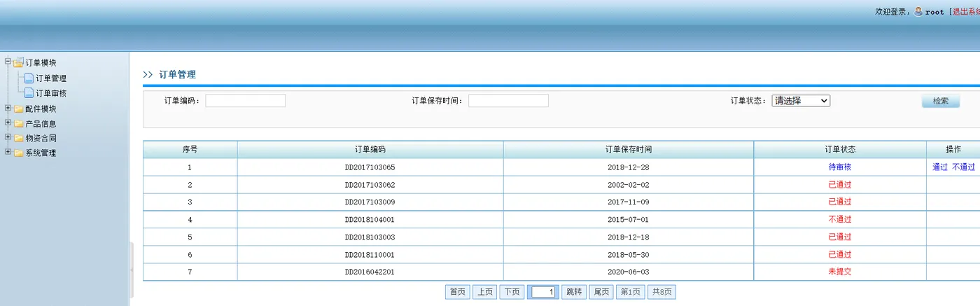980x306 pixels.
Task: Select order code DD2017103009
Action: [x=370, y=202]
